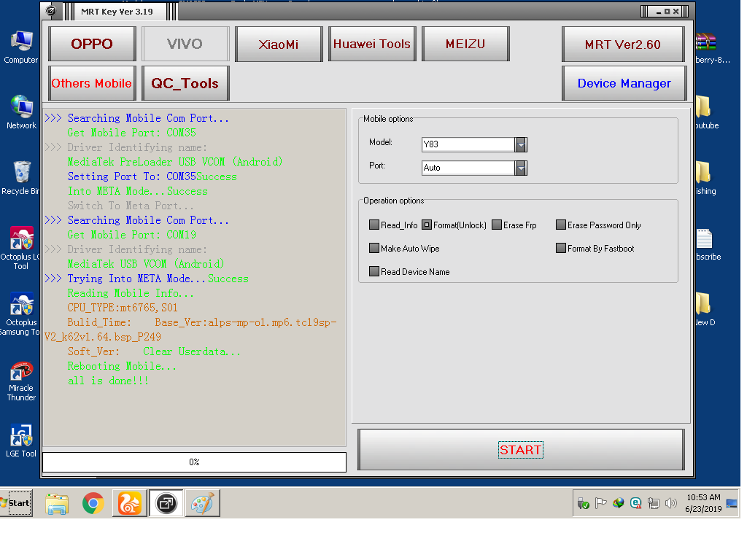Minimize the MRT Key window

(x=659, y=12)
